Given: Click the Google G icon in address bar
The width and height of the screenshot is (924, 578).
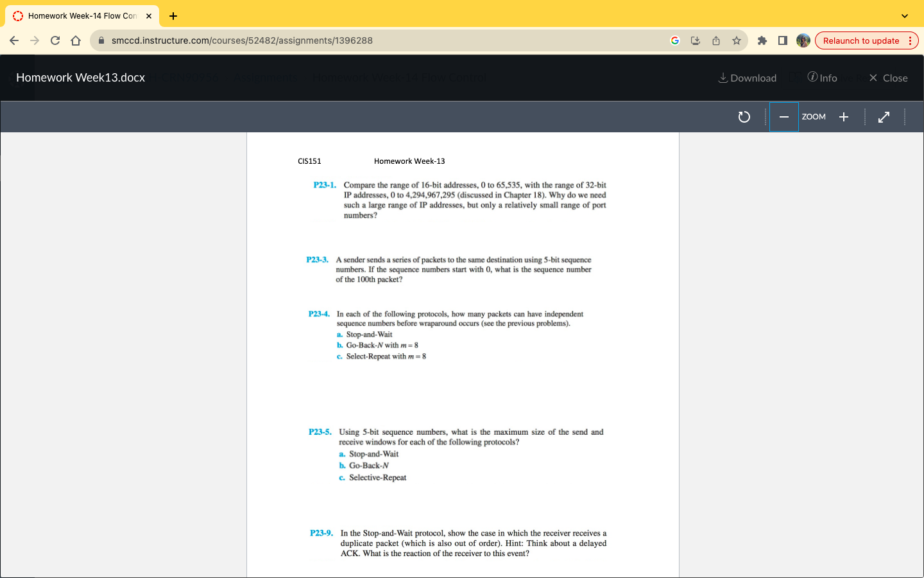Looking at the screenshot, I should tap(674, 40).
